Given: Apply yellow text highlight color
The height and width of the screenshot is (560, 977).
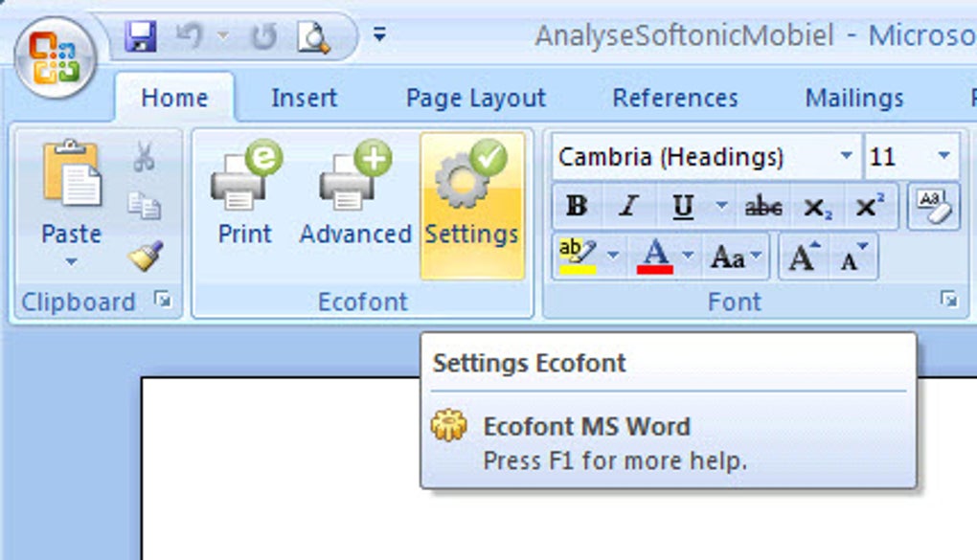Looking at the screenshot, I should (x=578, y=256).
